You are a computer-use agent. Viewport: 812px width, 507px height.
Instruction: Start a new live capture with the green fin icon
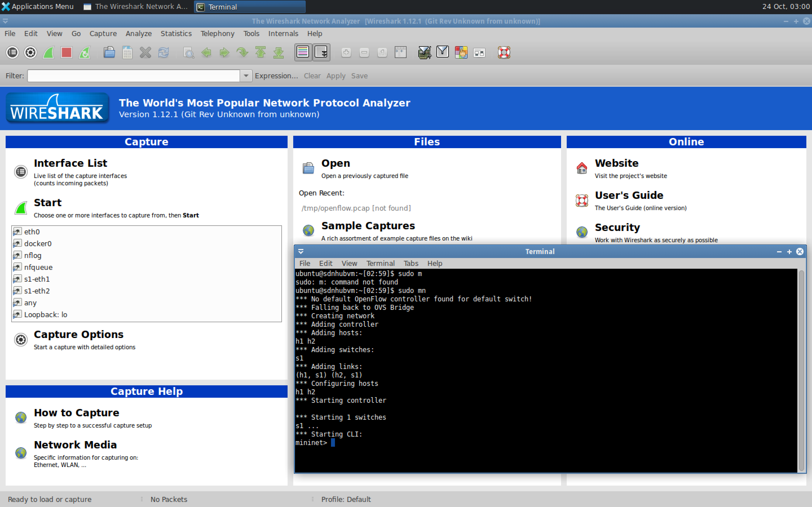point(48,52)
